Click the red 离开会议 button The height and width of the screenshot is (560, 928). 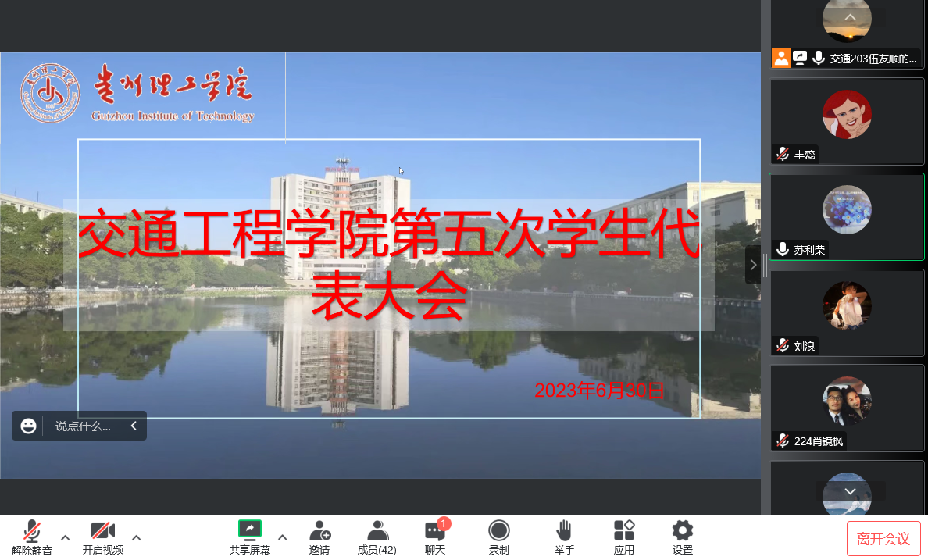[883, 538]
